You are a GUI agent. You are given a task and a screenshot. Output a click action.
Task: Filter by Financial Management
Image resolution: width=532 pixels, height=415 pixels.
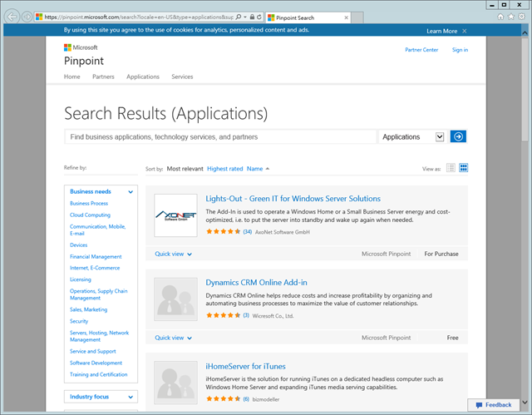pyautogui.click(x=96, y=257)
